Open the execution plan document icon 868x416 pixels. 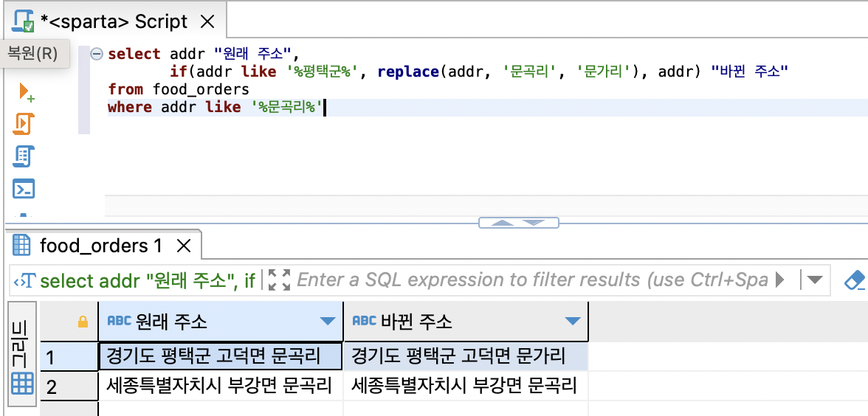pos(24,157)
